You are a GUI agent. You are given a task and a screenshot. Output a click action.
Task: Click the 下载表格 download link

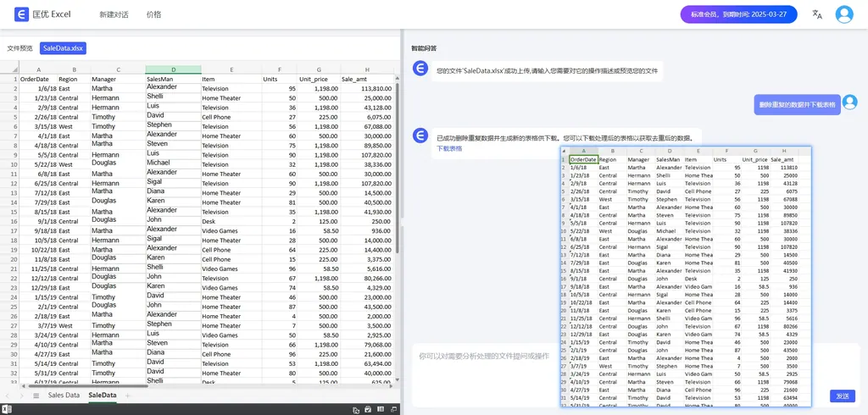tap(449, 148)
